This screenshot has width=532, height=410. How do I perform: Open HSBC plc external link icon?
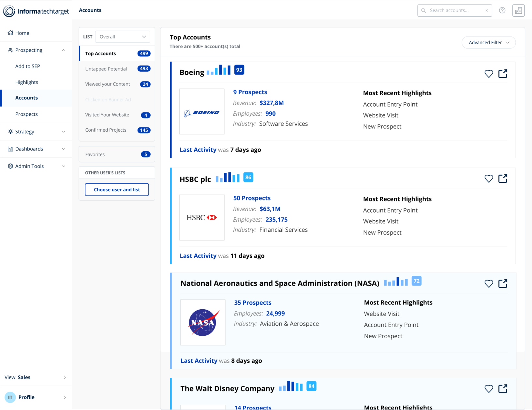point(503,179)
